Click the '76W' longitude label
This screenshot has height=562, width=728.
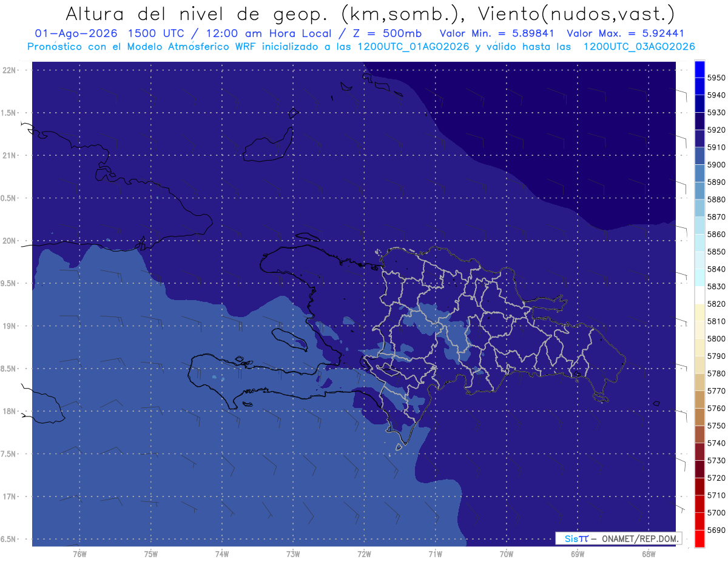pos(79,554)
